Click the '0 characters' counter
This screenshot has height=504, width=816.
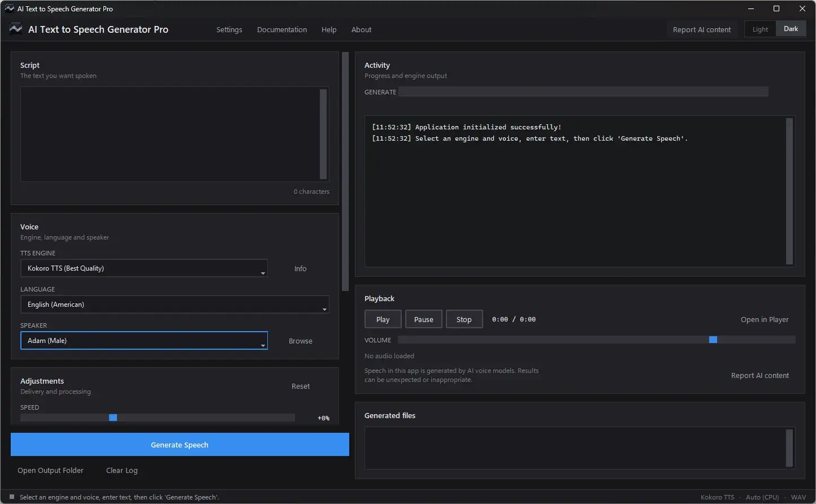pos(311,192)
